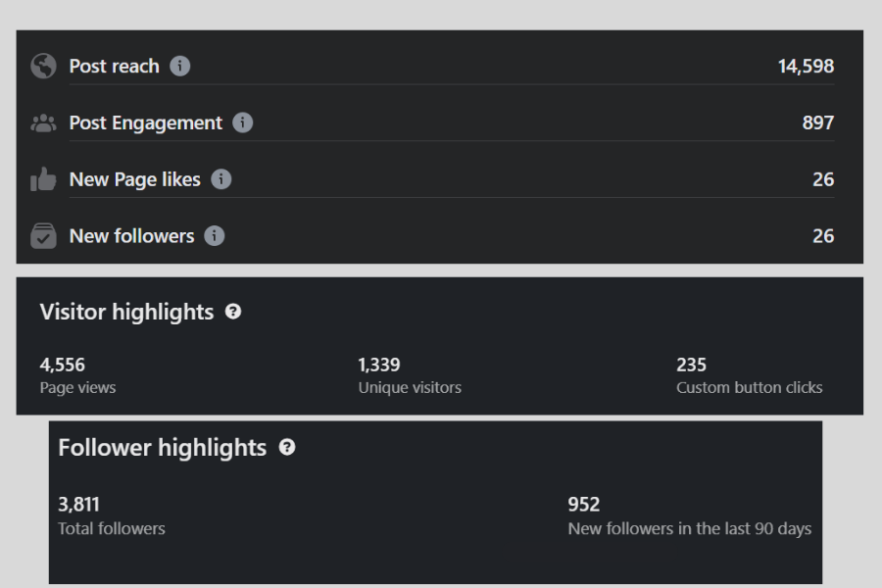The height and width of the screenshot is (588, 882).
Task: Click the Visitor highlights heading
Action: (x=126, y=312)
